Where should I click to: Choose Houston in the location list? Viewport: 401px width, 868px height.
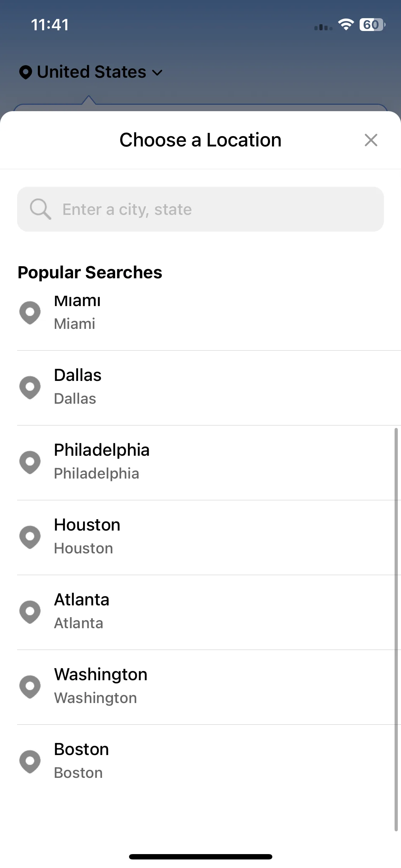(209, 537)
